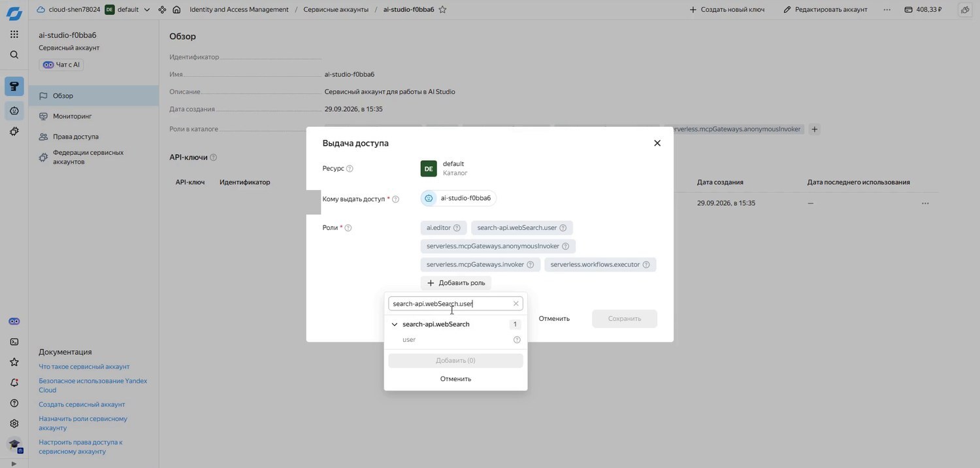Open doc link Назначить роли сервисному аккаунту
This screenshot has width=980, height=468.
click(83, 424)
